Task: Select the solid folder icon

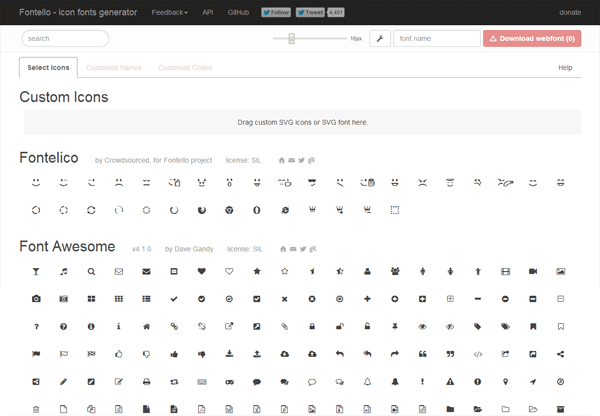Action: pos(450,409)
